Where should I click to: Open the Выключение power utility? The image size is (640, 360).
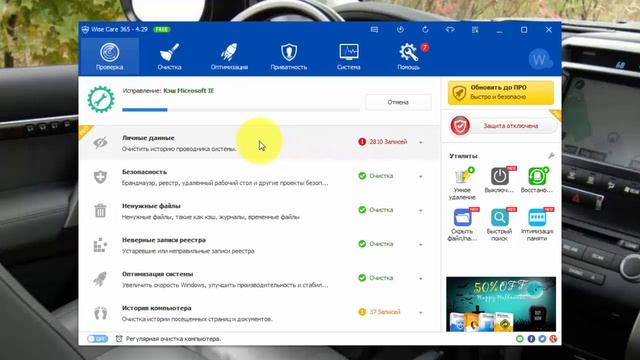pos(500,180)
